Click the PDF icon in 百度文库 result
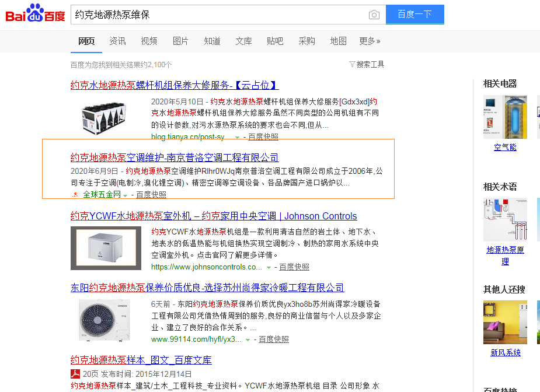Image resolution: width=540 pixels, height=392 pixels. tap(75, 374)
